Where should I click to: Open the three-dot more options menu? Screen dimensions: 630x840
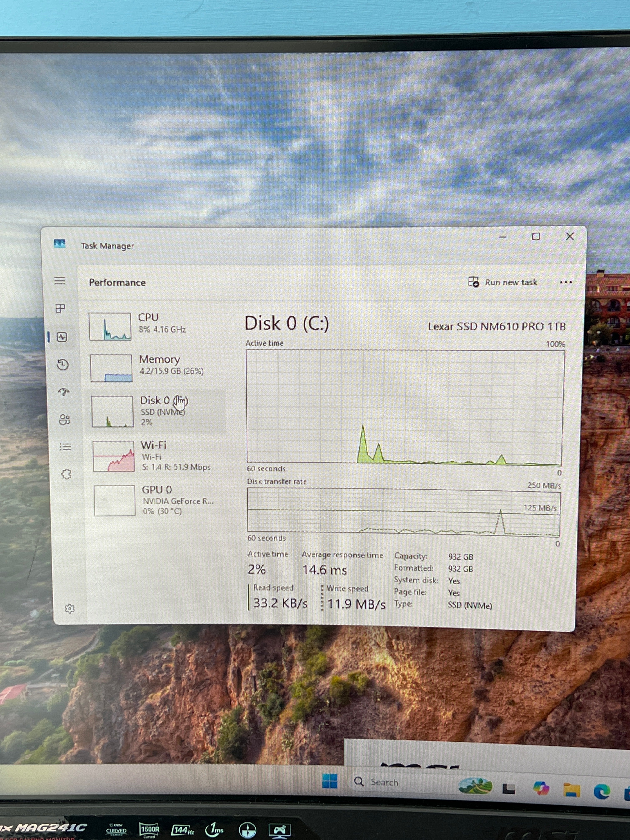click(566, 282)
